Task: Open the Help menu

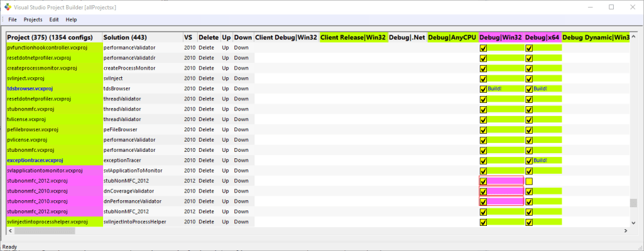Action: (x=71, y=20)
